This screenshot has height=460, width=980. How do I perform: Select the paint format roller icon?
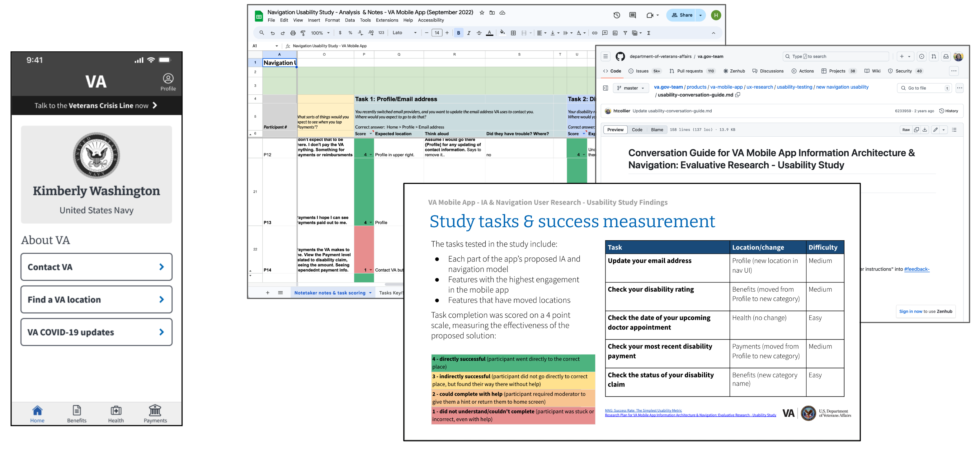(x=303, y=33)
